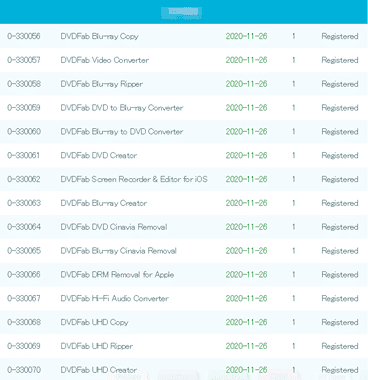Click the date in the UHD Copy row
Viewport: 368px width, 380px height.
(246, 322)
